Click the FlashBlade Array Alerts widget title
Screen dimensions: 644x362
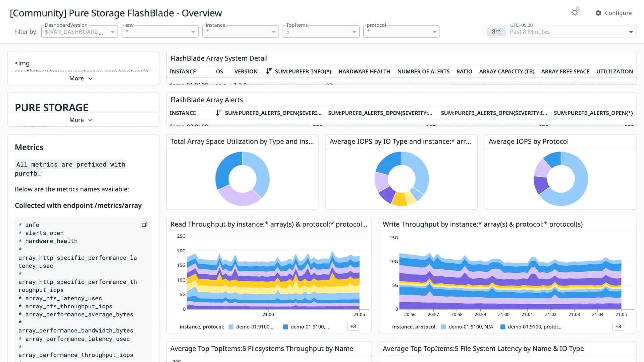tap(207, 100)
